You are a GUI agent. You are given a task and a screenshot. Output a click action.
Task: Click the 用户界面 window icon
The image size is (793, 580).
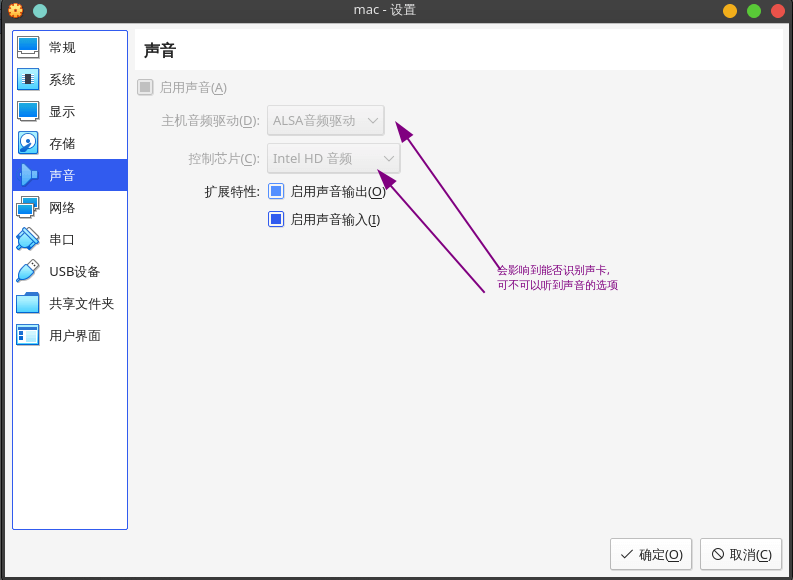tap(28, 335)
